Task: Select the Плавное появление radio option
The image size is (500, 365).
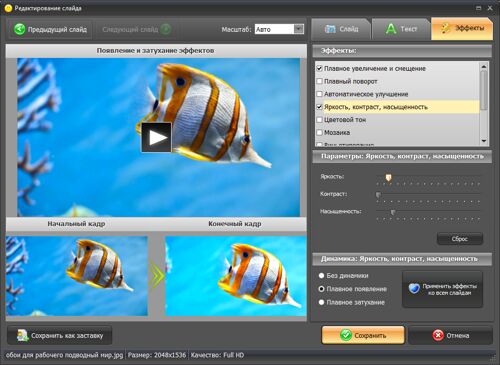Action: click(321, 289)
